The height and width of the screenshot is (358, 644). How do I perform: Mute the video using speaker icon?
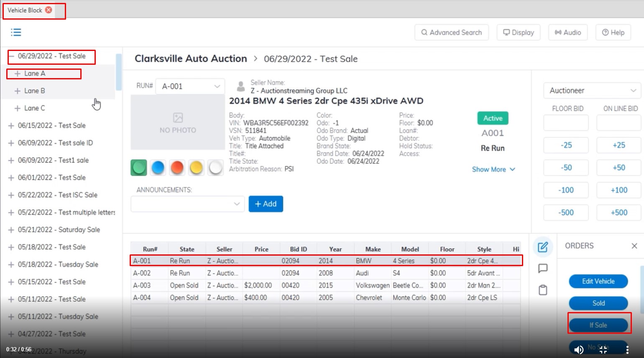click(579, 350)
